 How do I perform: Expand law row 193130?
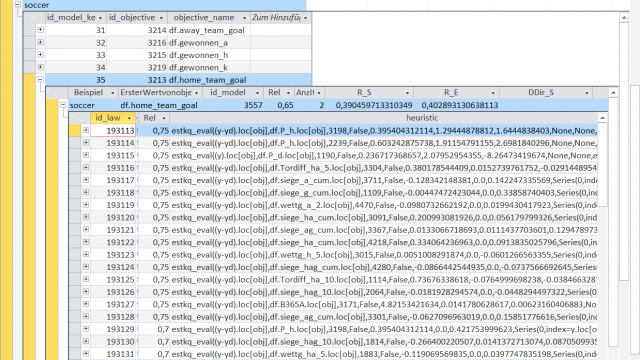click(x=86, y=341)
